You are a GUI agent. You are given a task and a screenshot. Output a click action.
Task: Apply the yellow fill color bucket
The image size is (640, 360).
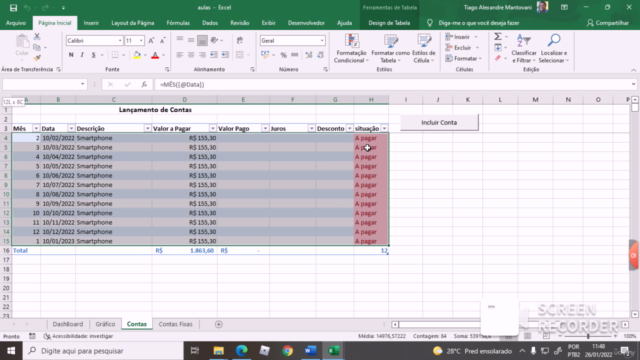137,55
